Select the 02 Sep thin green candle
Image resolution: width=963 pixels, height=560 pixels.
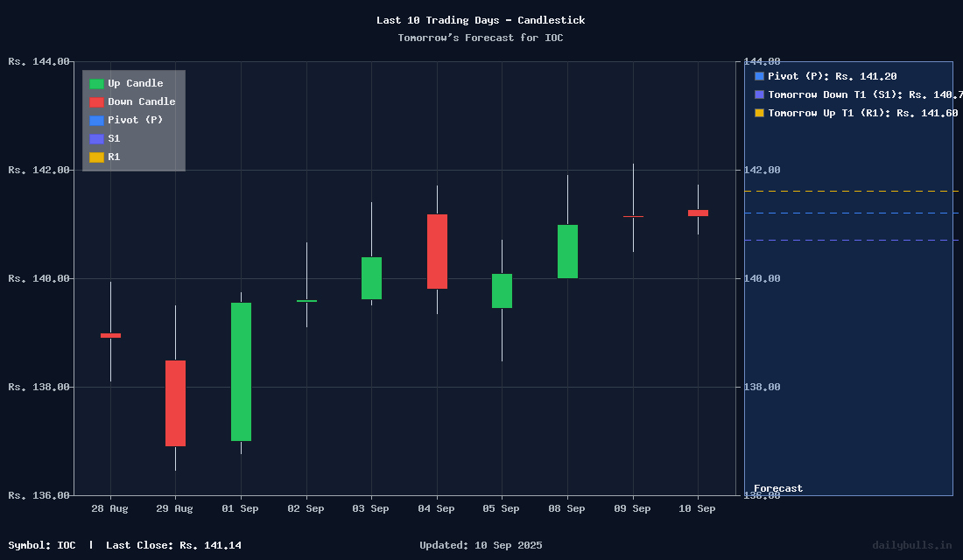306,301
